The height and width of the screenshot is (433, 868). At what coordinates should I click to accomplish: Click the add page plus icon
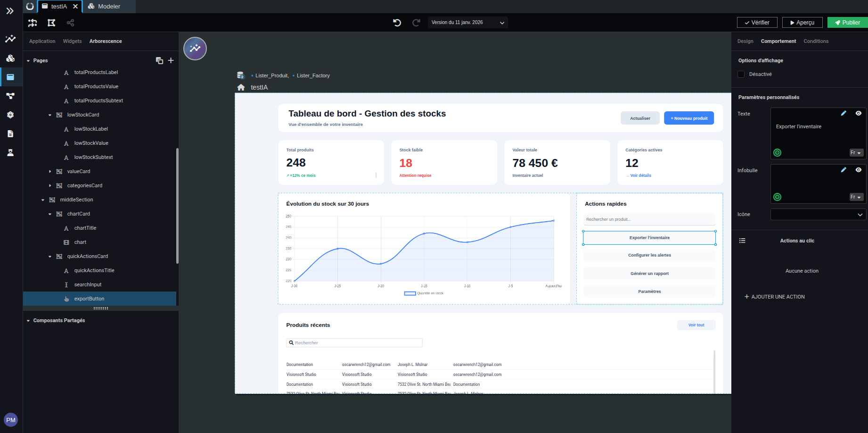[171, 60]
